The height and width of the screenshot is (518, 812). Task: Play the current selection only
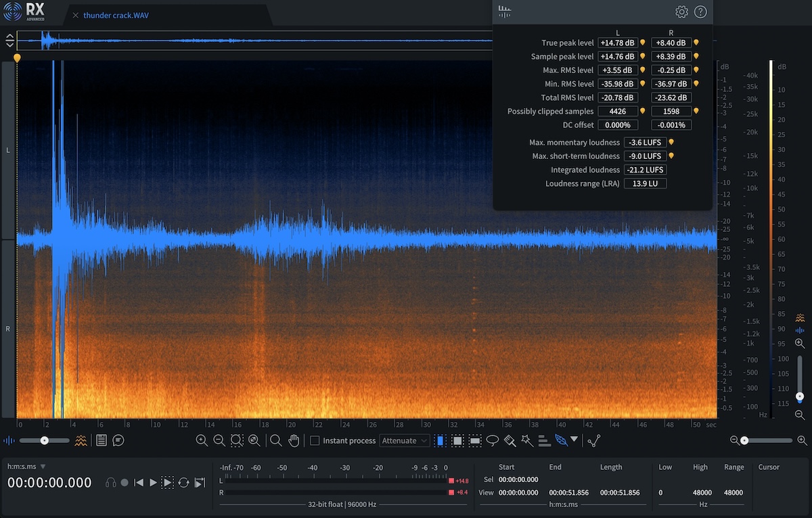167,483
